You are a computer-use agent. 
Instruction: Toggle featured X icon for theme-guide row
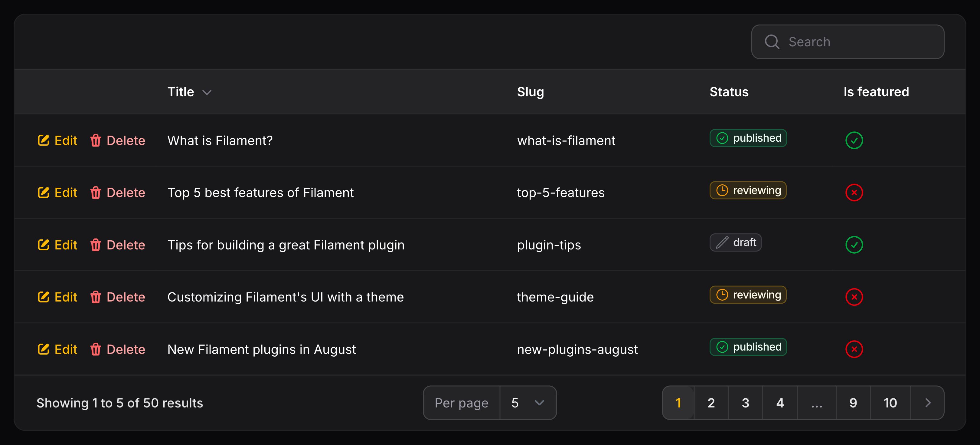854,297
